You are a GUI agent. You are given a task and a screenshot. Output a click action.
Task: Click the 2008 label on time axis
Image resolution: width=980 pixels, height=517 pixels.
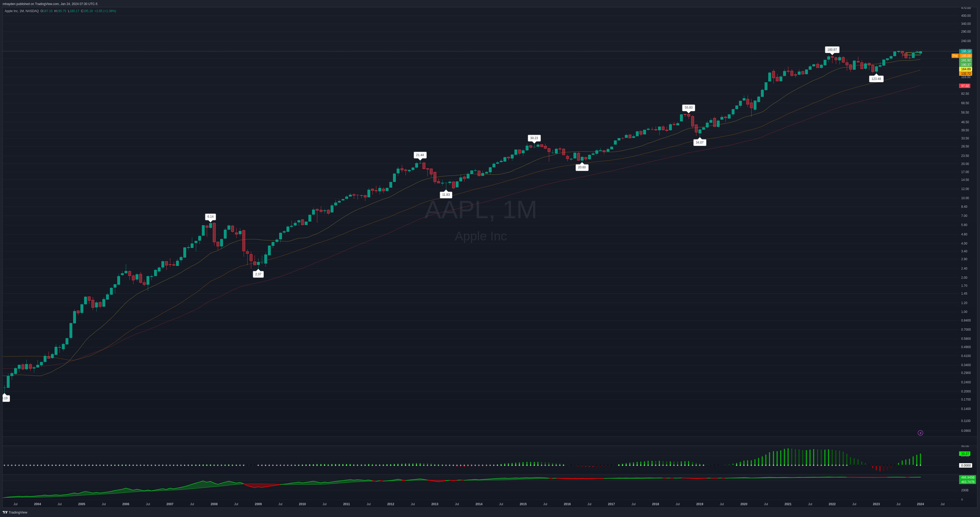pos(214,504)
